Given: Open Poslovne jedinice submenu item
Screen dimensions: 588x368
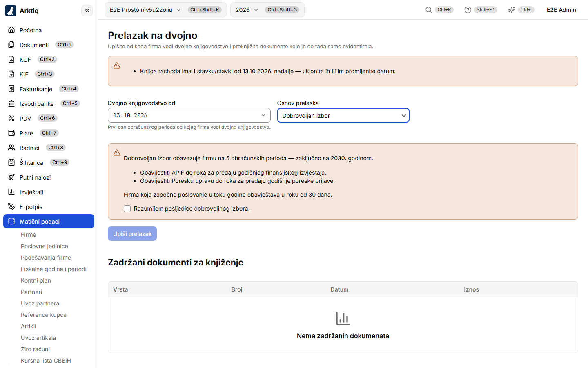Looking at the screenshot, I should [45, 246].
